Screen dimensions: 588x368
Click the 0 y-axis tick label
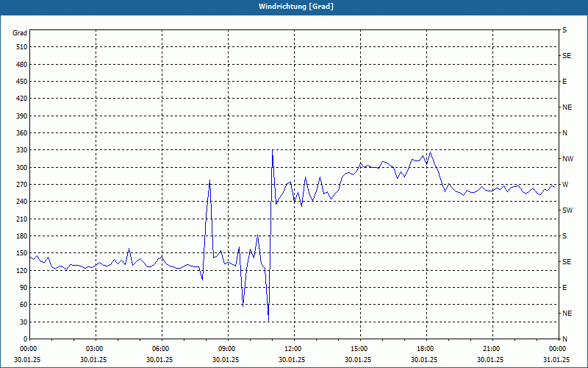(x=25, y=339)
